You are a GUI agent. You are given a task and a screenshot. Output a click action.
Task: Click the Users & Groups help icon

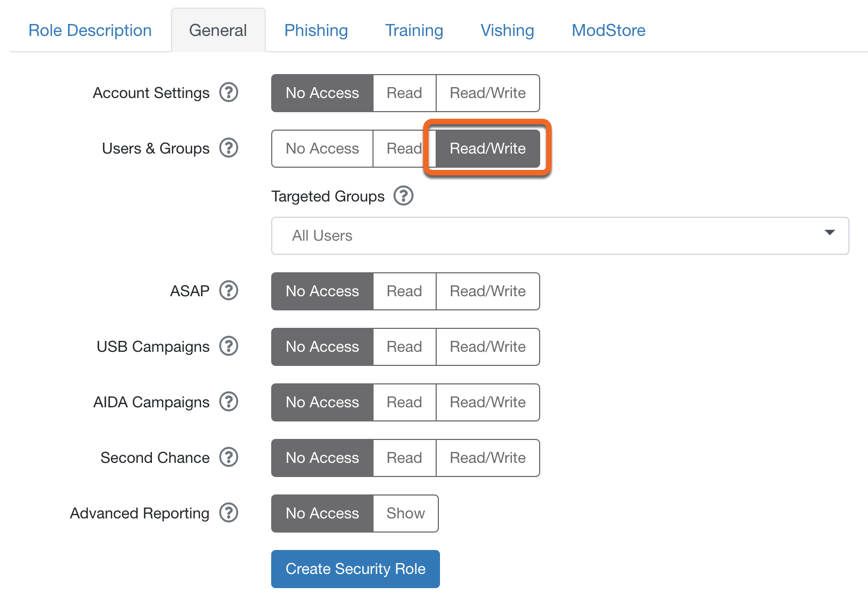click(229, 148)
